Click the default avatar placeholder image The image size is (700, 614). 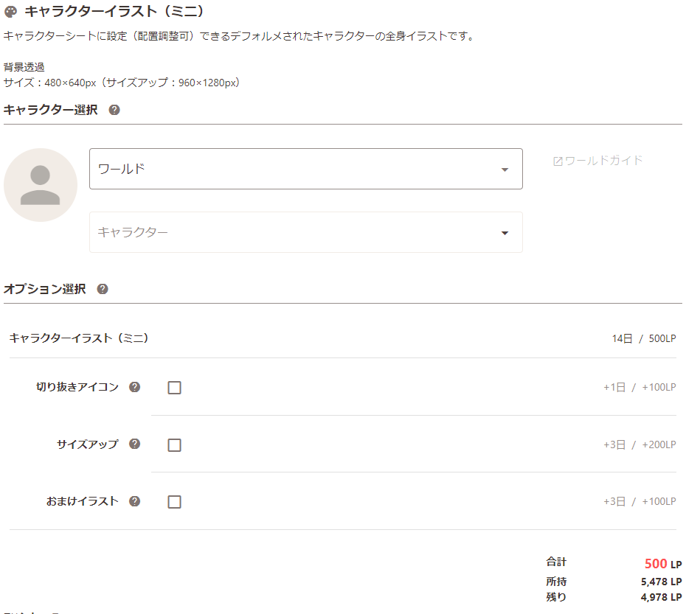tap(40, 185)
